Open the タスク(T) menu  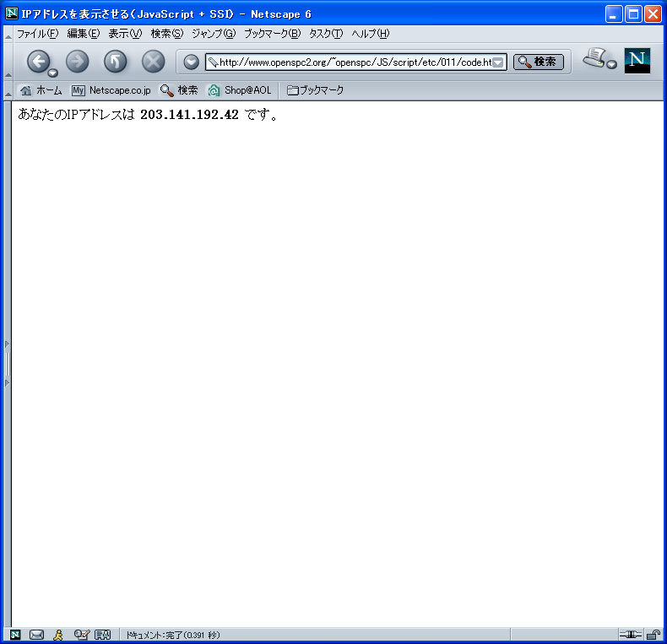326,34
